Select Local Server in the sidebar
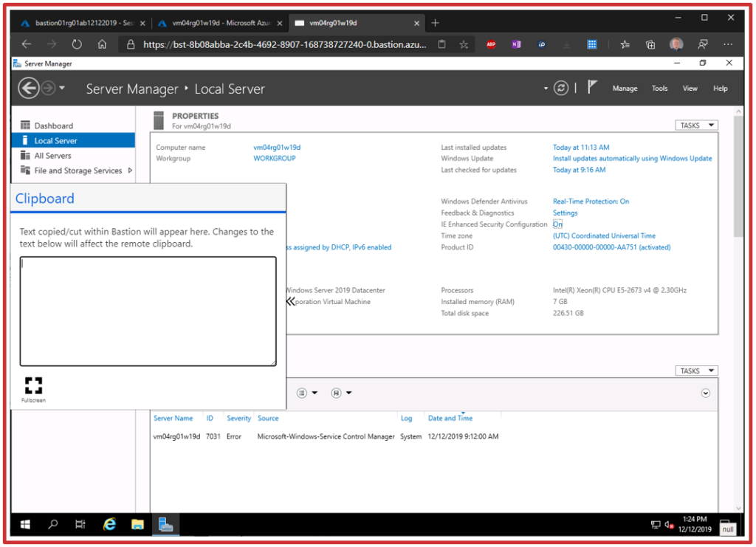Screen dimensions: 756x547 [x=73, y=141]
